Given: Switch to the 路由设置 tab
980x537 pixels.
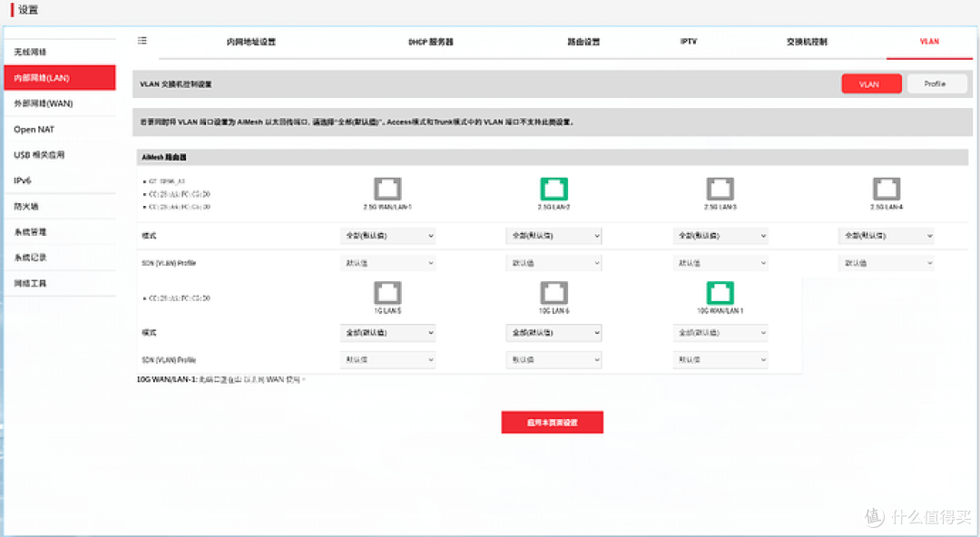Looking at the screenshot, I should (x=583, y=42).
